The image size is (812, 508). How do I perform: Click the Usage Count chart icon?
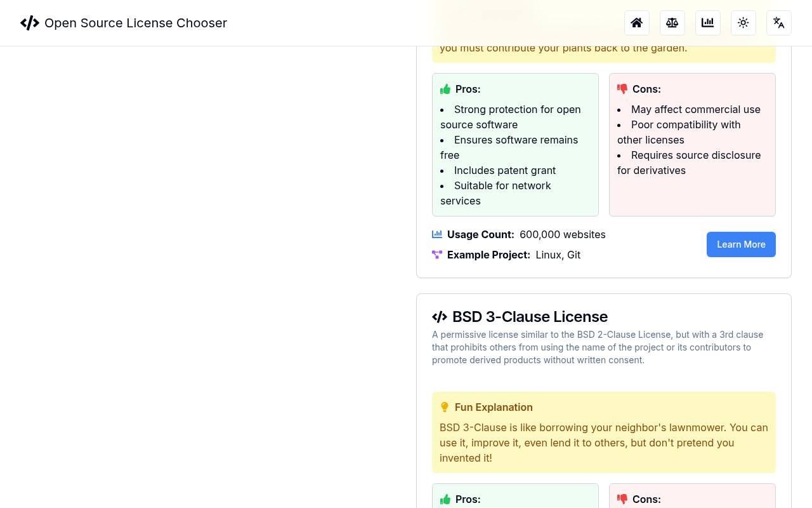point(437,234)
